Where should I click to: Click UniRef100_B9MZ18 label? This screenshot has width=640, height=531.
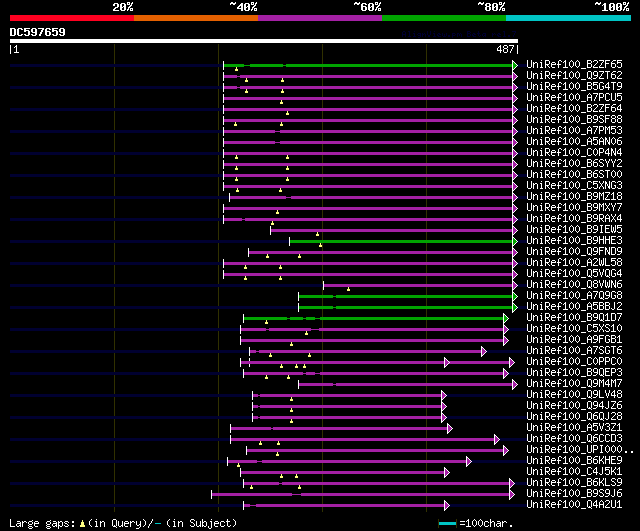574,197
